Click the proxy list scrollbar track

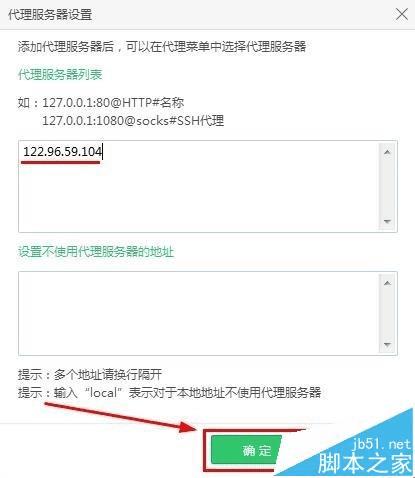point(387,187)
